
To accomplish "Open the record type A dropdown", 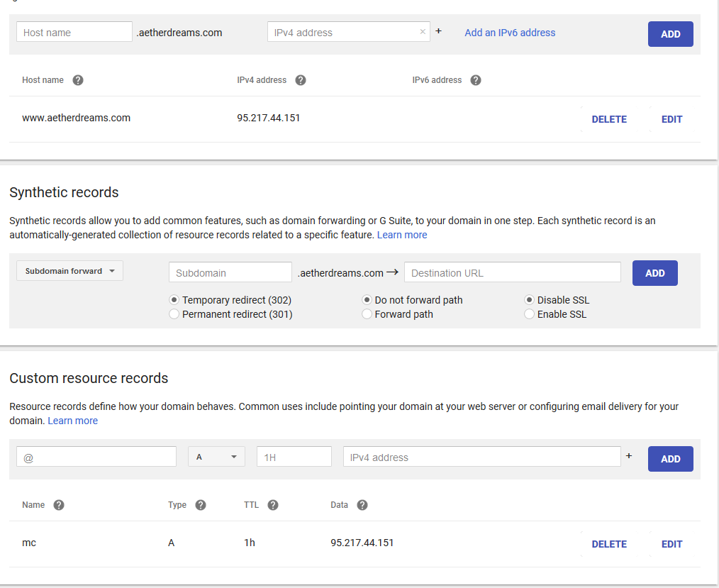I will [216, 457].
